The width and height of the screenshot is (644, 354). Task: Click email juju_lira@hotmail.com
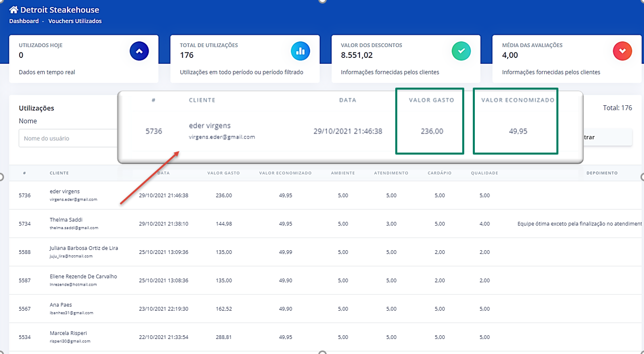(71, 256)
